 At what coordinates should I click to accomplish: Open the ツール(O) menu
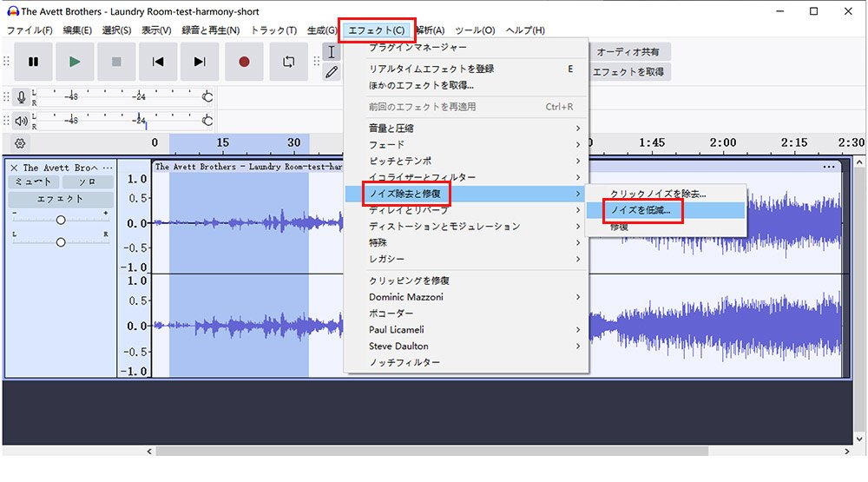click(475, 30)
